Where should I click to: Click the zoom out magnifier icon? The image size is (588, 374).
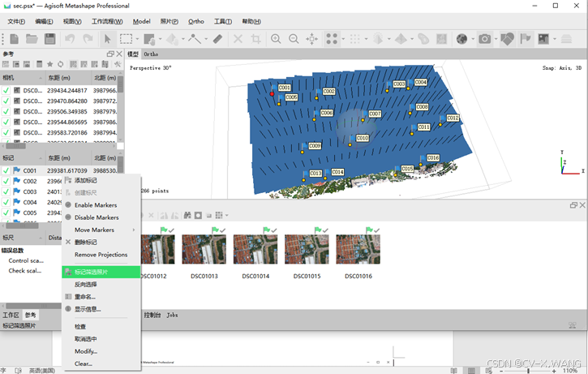tap(294, 39)
